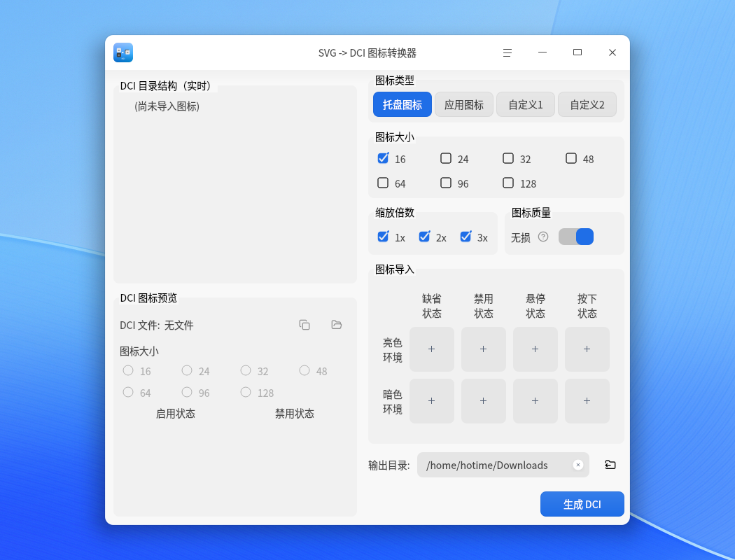
Task: Disable the 3x scale checkbox
Action: [x=465, y=237]
